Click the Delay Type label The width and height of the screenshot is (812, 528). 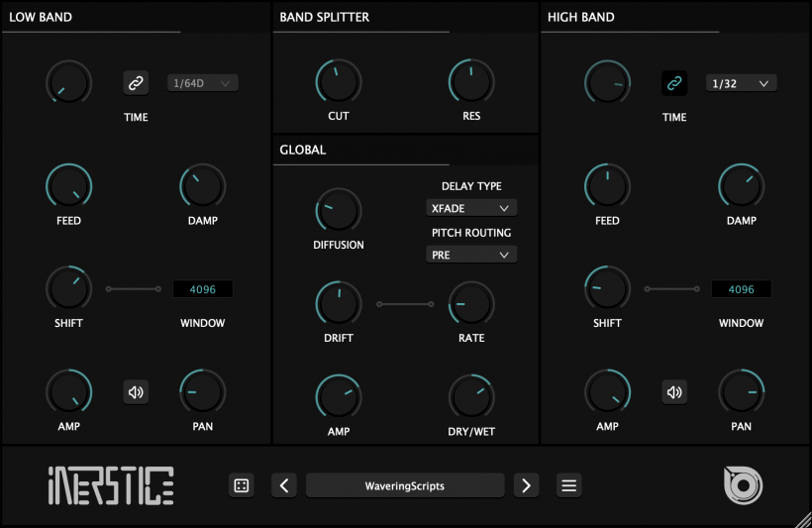pos(471,186)
